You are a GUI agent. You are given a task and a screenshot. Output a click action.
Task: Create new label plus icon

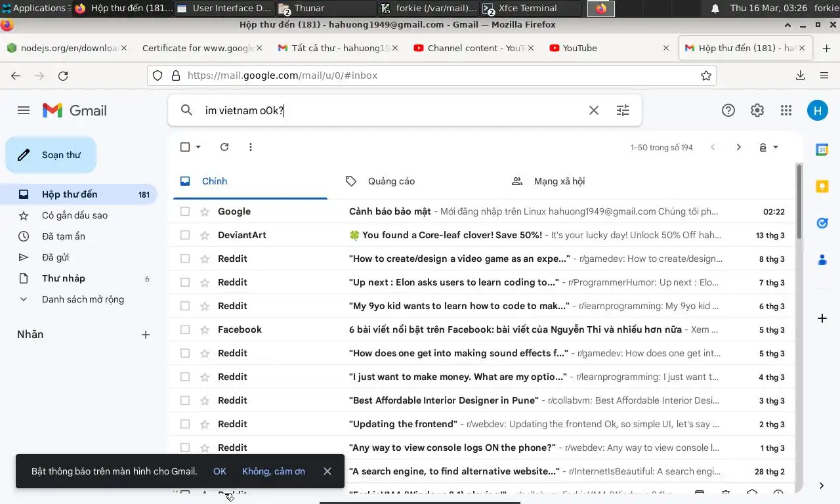[146, 335]
